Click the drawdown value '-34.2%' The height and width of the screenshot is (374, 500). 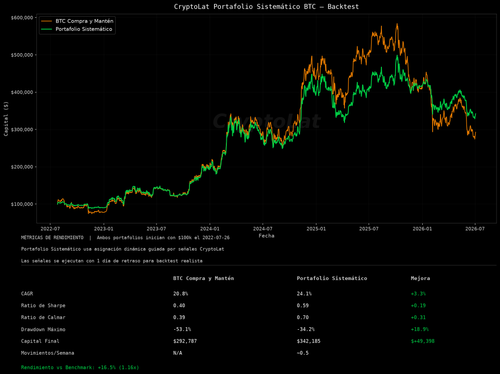(306, 329)
